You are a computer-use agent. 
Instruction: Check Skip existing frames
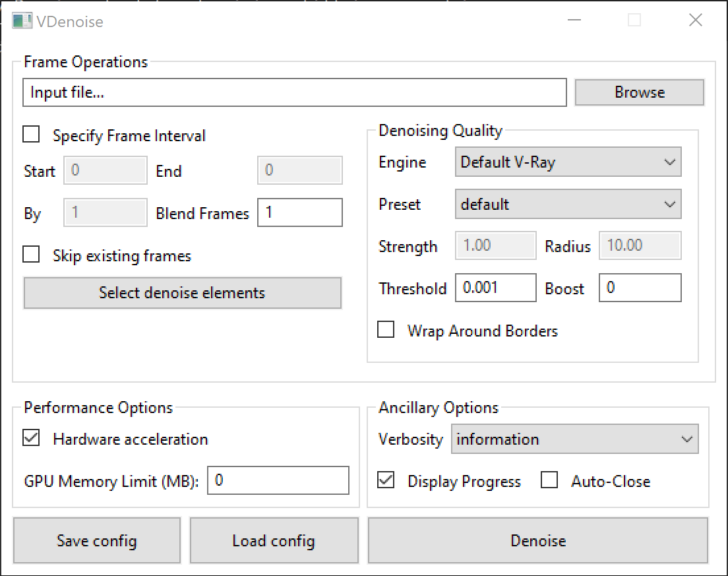tap(31, 254)
